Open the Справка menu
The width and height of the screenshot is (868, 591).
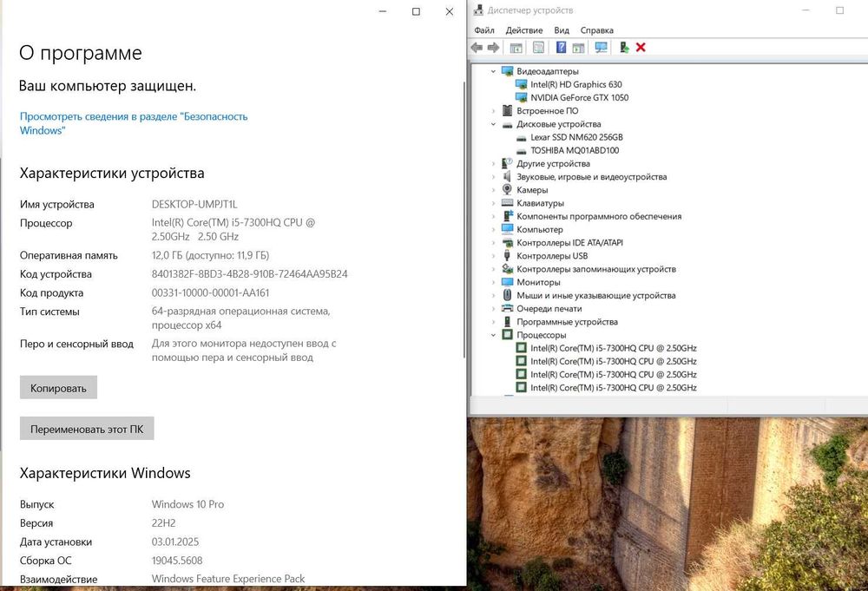point(597,30)
